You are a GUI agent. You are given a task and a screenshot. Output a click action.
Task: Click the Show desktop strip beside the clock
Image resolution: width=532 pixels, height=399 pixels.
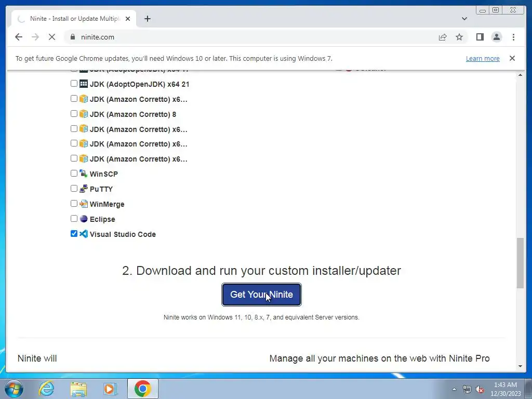pos(528,389)
